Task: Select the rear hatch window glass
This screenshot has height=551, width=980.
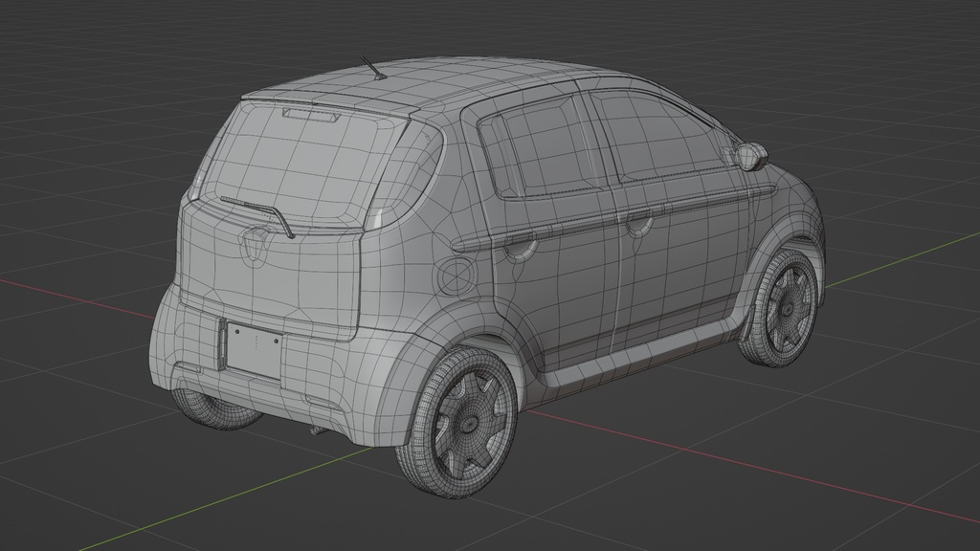Action: 297,163
